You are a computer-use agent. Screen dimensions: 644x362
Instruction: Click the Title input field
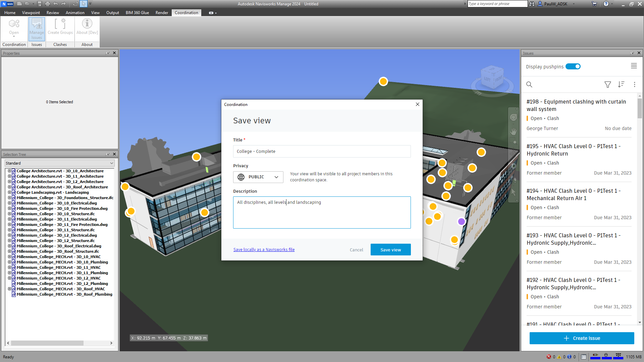(x=322, y=152)
